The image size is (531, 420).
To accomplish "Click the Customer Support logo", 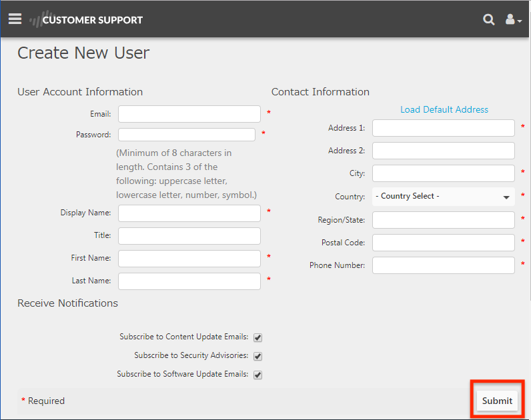I will pos(87,19).
